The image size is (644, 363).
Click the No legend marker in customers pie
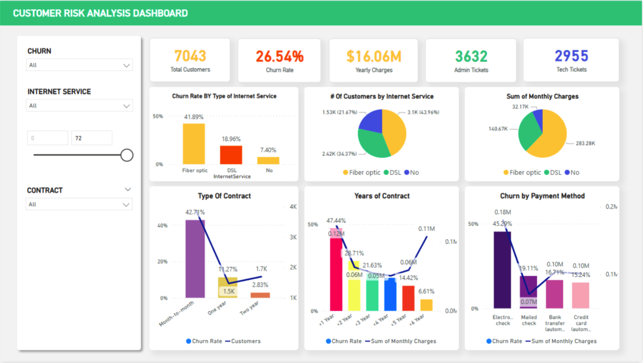407,173
